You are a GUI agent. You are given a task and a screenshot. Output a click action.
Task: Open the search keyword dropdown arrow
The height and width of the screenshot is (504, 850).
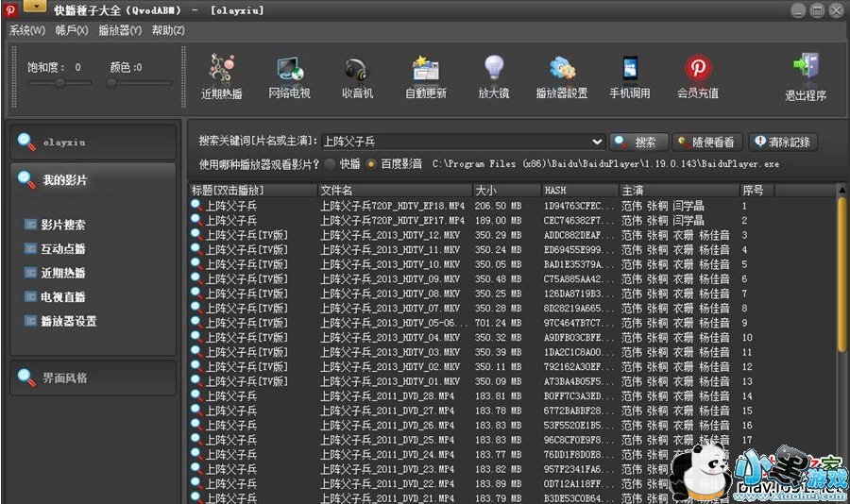click(x=597, y=142)
